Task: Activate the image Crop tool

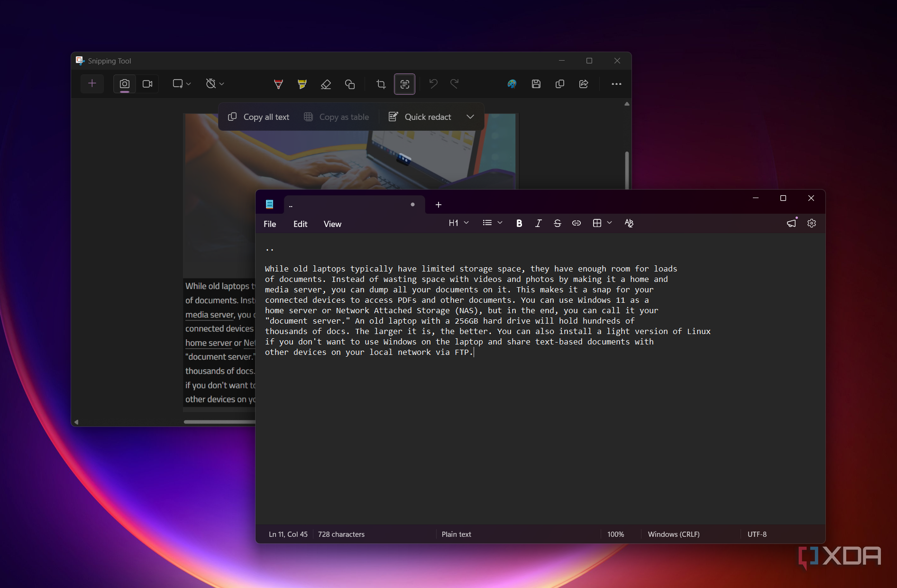Action: point(381,84)
